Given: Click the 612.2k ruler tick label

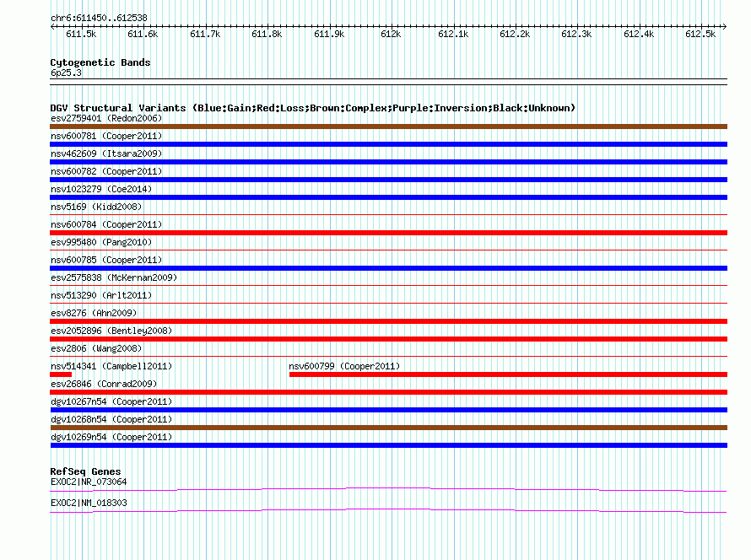Looking at the screenshot, I should (x=515, y=34).
